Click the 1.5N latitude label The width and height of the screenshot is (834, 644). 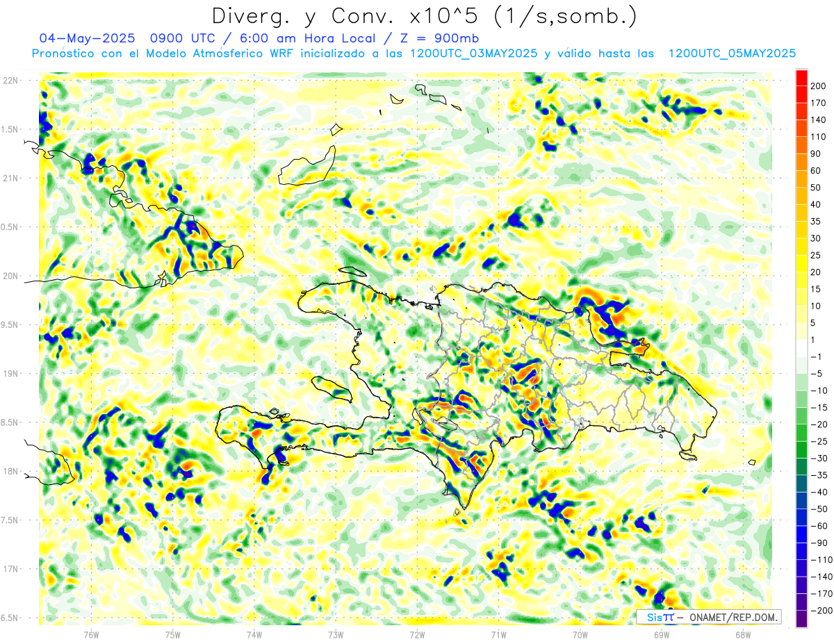pyautogui.click(x=10, y=129)
